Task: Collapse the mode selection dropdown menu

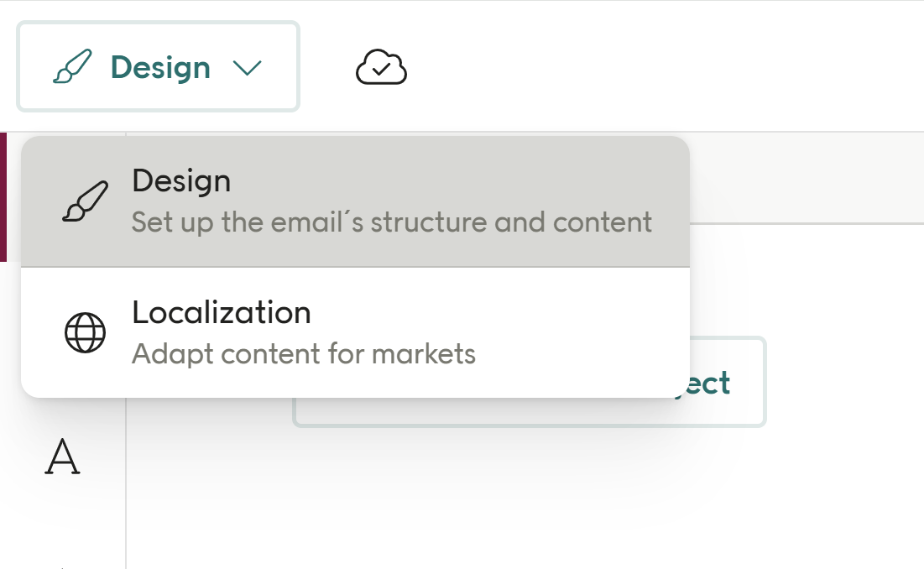Action: (x=246, y=66)
